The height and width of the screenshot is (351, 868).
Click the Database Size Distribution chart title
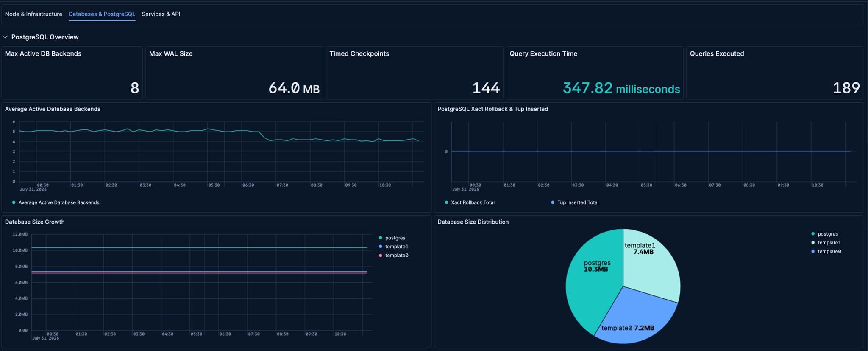473,222
